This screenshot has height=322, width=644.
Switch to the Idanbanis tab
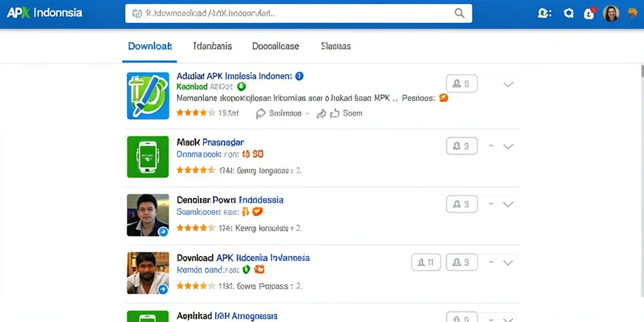pyautogui.click(x=213, y=46)
